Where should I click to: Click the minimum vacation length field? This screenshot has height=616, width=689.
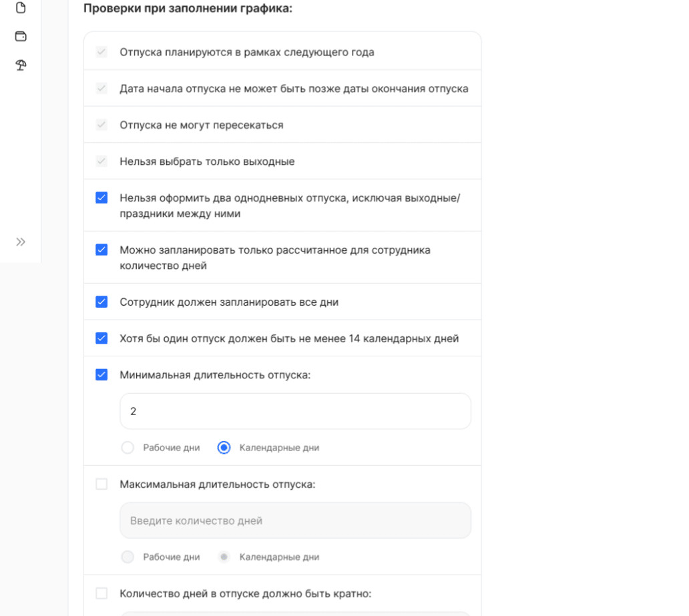click(x=295, y=411)
